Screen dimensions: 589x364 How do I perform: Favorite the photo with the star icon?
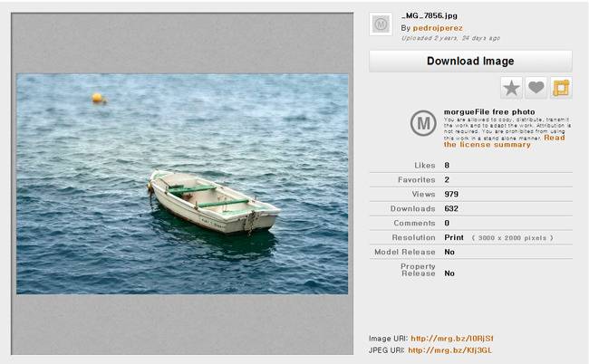[x=511, y=87]
